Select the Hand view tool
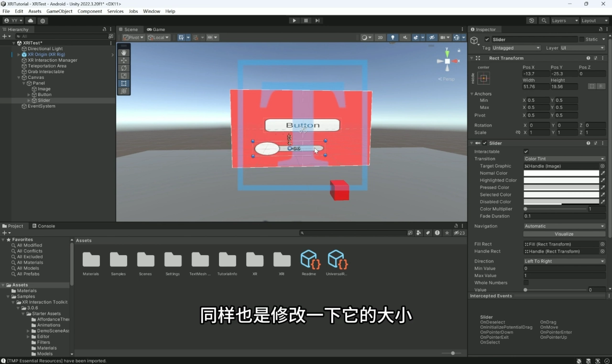This screenshot has width=612, height=364. point(124,53)
